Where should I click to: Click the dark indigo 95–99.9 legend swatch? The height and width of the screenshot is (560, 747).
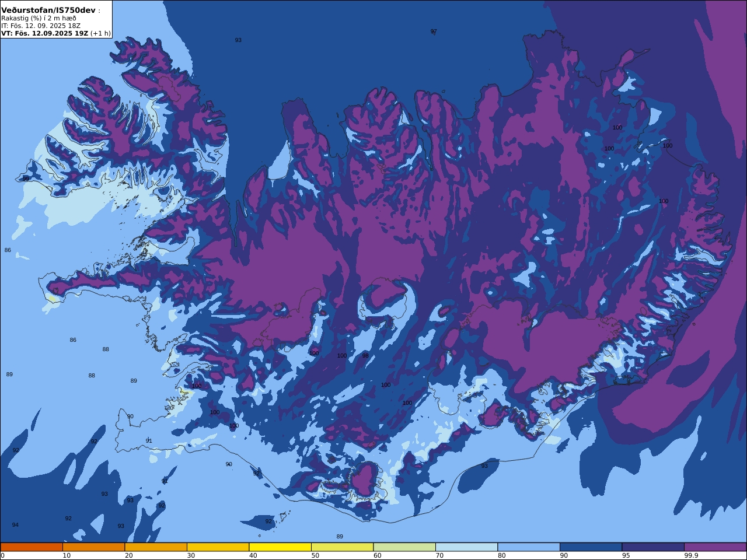[x=653, y=547]
